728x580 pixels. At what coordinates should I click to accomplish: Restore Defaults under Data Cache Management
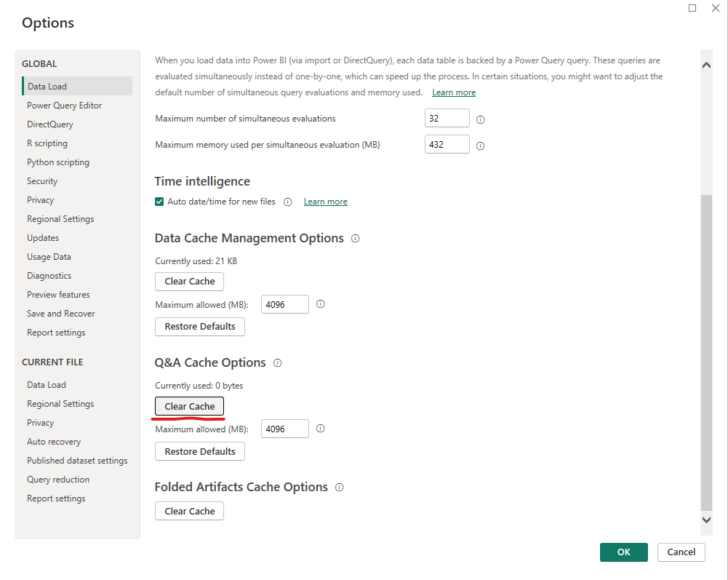coord(200,327)
